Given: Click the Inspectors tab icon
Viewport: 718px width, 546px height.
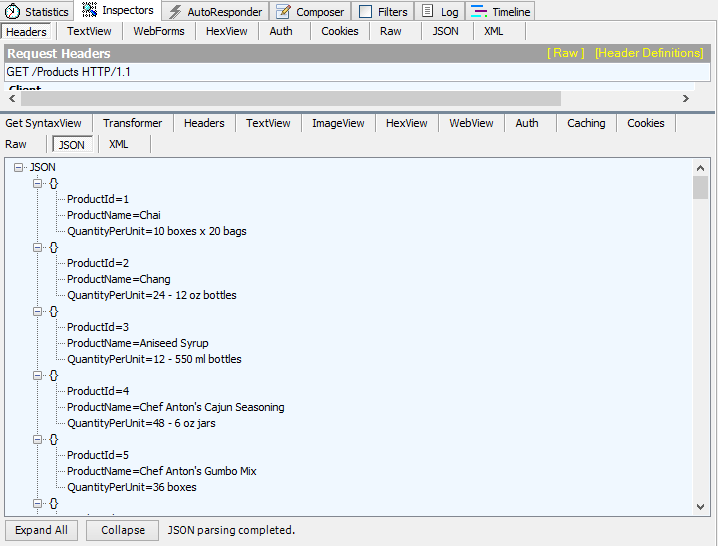Looking at the screenshot, I should pos(90,11).
